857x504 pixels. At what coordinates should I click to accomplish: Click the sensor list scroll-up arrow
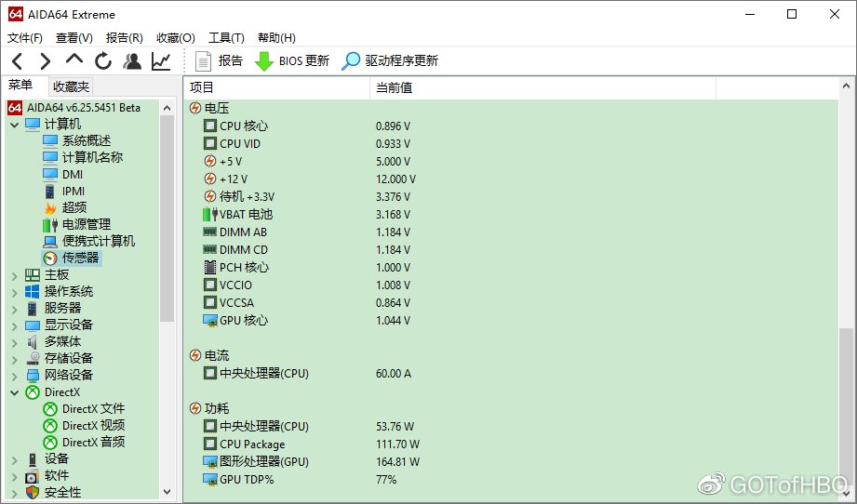tap(846, 86)
